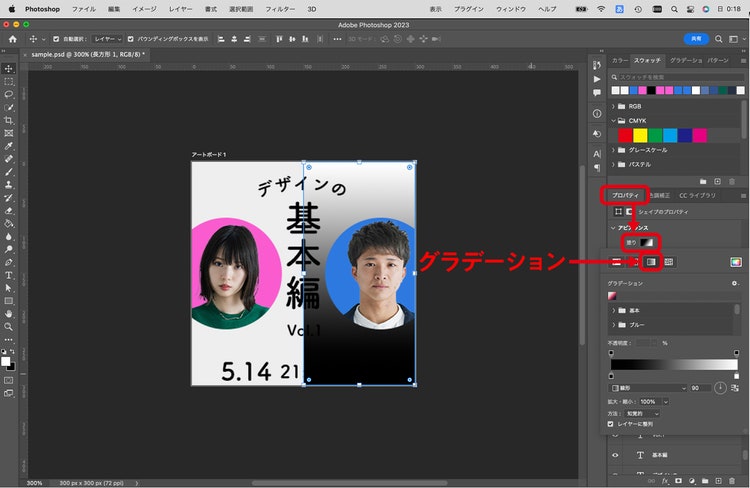Image resolution: width=750 pixels, height=488 pixels.
Task: Reverse the gradient colors icon
Action: tap(735, 388)
